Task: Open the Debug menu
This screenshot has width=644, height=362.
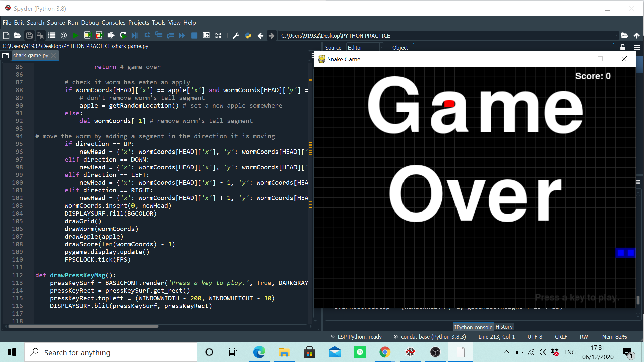Action: pos(90,23)
